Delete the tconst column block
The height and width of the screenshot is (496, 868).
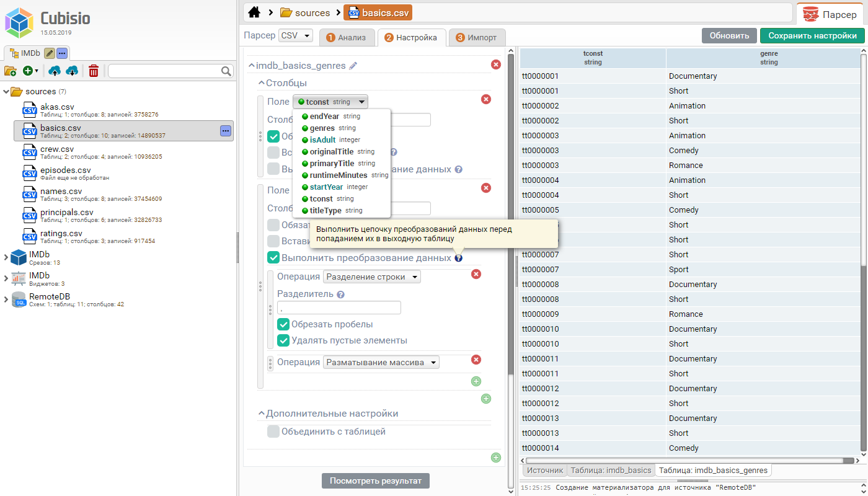[x=486, y=99]
